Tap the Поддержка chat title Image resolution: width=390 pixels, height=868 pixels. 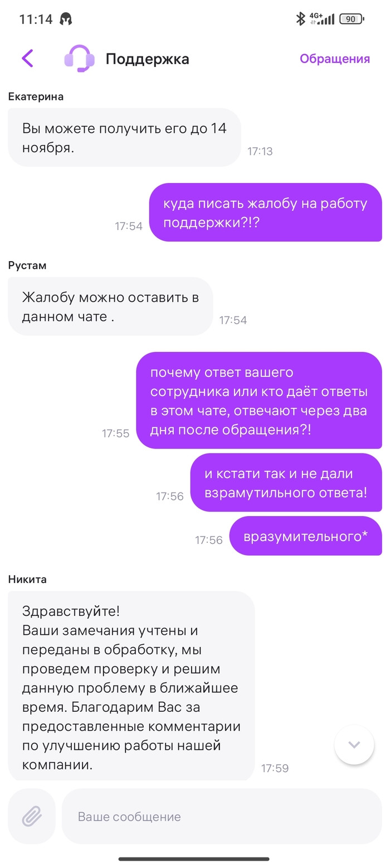coord(147,59)
